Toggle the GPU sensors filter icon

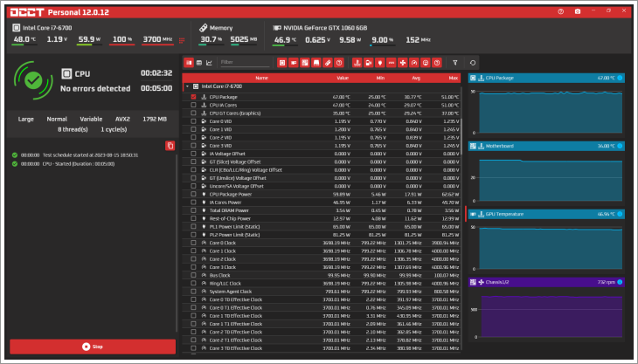pos(294,63)
